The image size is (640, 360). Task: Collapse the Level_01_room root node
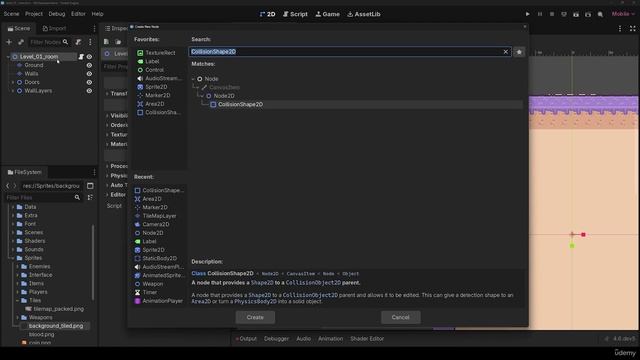point(8,57)
